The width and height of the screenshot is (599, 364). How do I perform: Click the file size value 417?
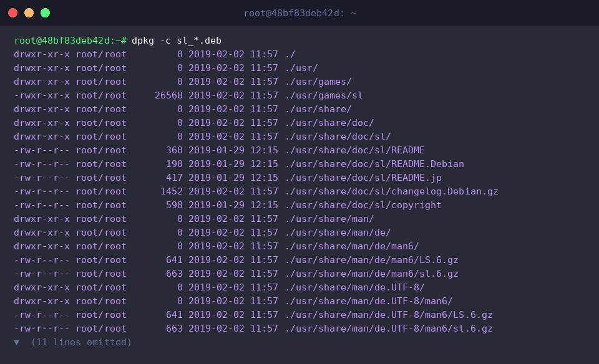pyautogui.click(x=174, y=178)
